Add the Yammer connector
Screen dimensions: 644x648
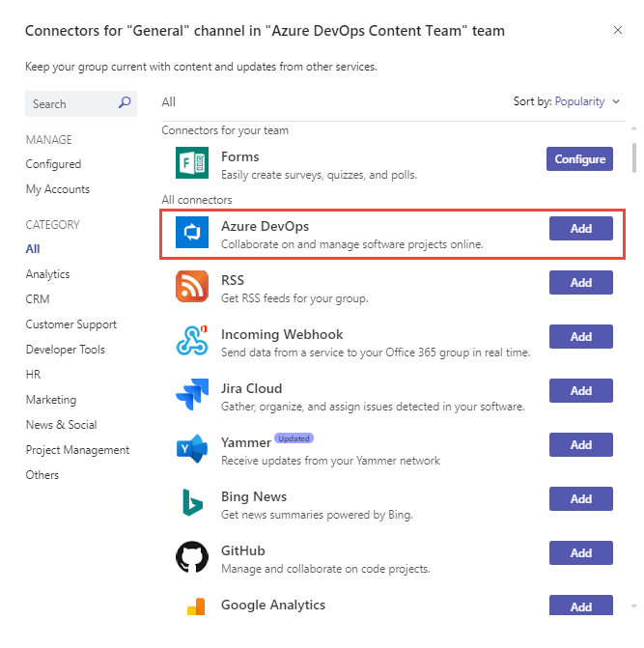(581, 444)
